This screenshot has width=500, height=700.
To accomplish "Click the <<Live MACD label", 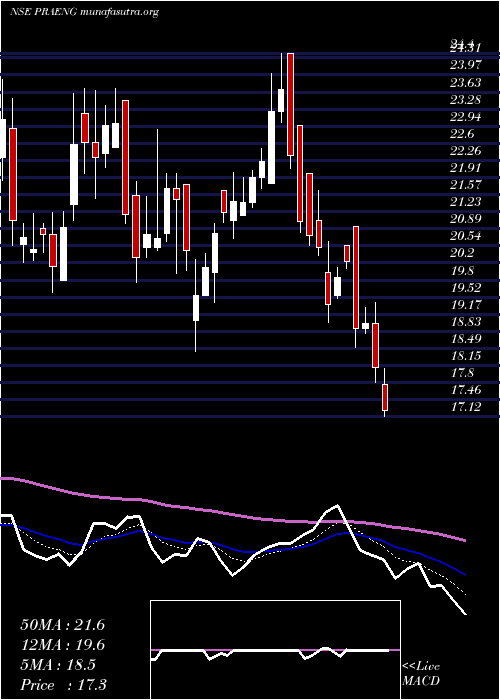I will click(x=421, y=674).
